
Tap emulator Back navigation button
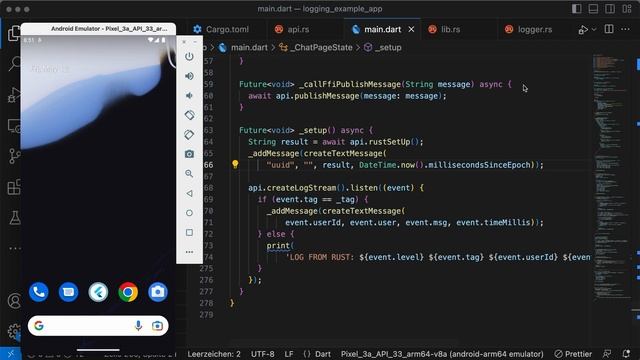click(x=189, y=193)
